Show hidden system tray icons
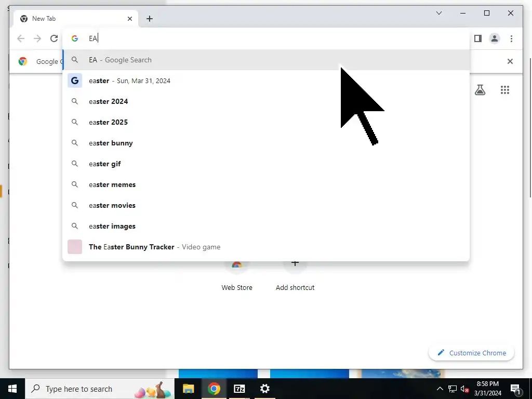 point(440,389)
